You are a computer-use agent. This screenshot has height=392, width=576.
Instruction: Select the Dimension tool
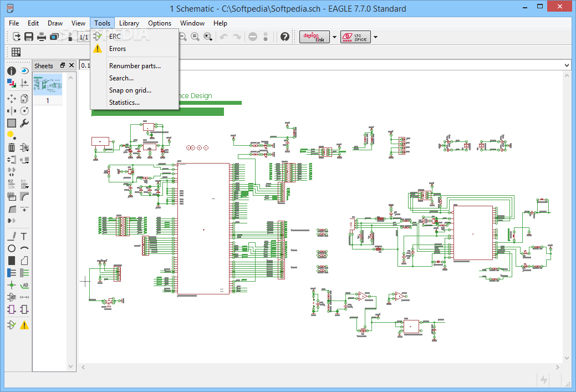pos(24,297)
